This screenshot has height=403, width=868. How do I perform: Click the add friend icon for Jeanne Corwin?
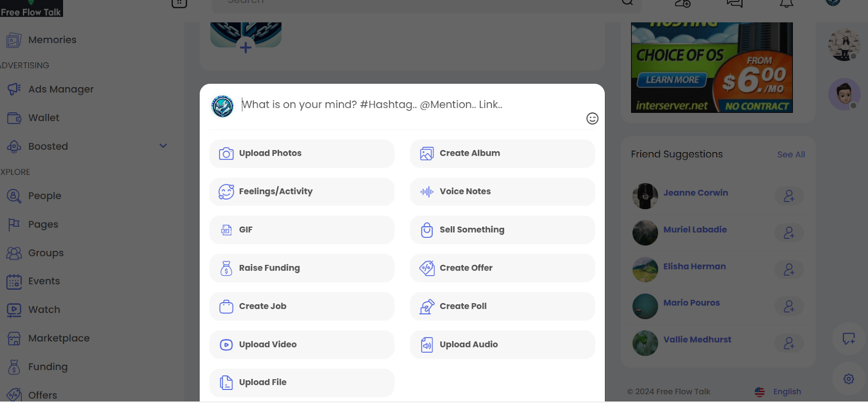click(x=789, y=196)
